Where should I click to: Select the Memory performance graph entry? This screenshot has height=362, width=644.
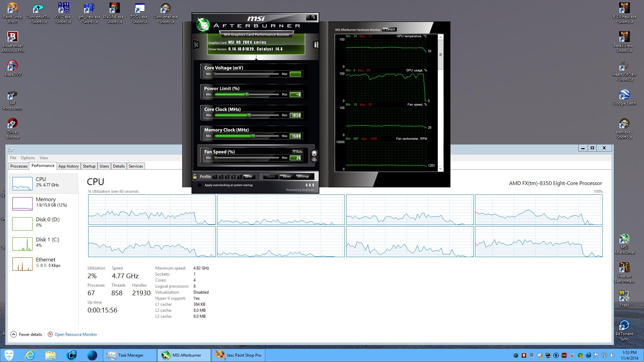(44, 203)
